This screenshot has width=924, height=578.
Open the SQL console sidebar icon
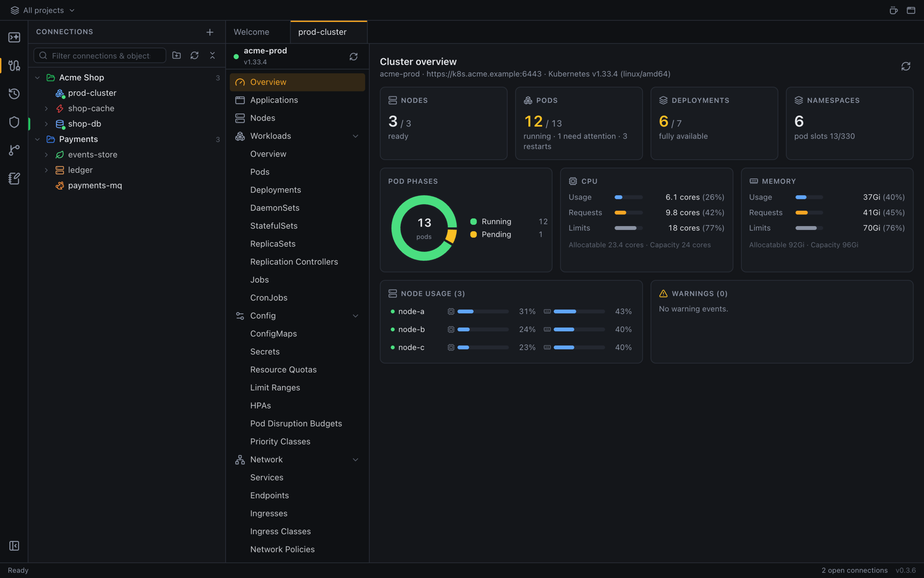(14, 38)
